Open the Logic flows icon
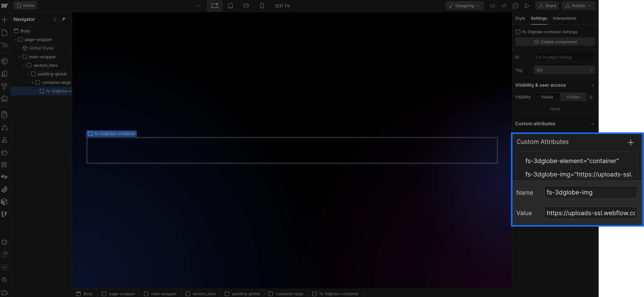Image resolution: width=644 pixels, height=297 pixels. click(5, 127)
